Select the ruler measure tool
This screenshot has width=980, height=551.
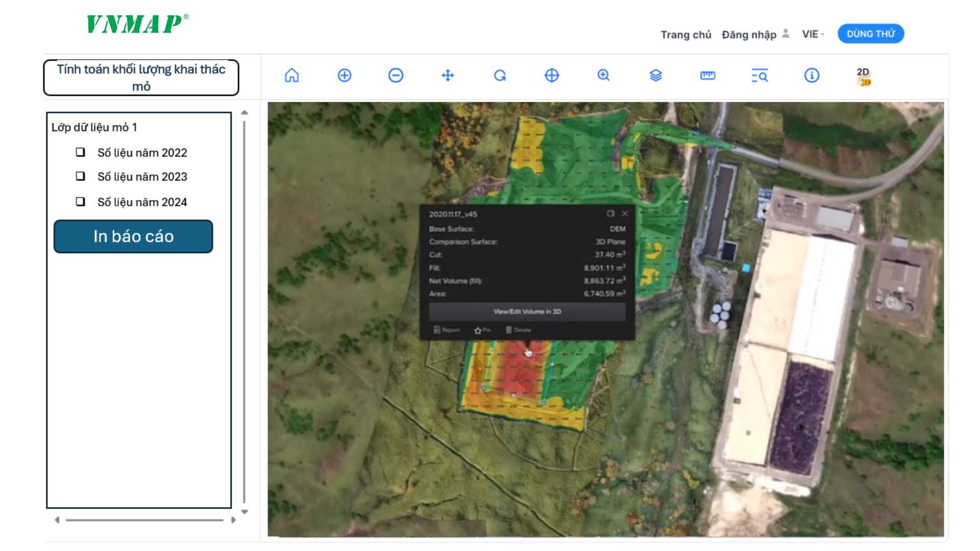(x=707, y=76)
